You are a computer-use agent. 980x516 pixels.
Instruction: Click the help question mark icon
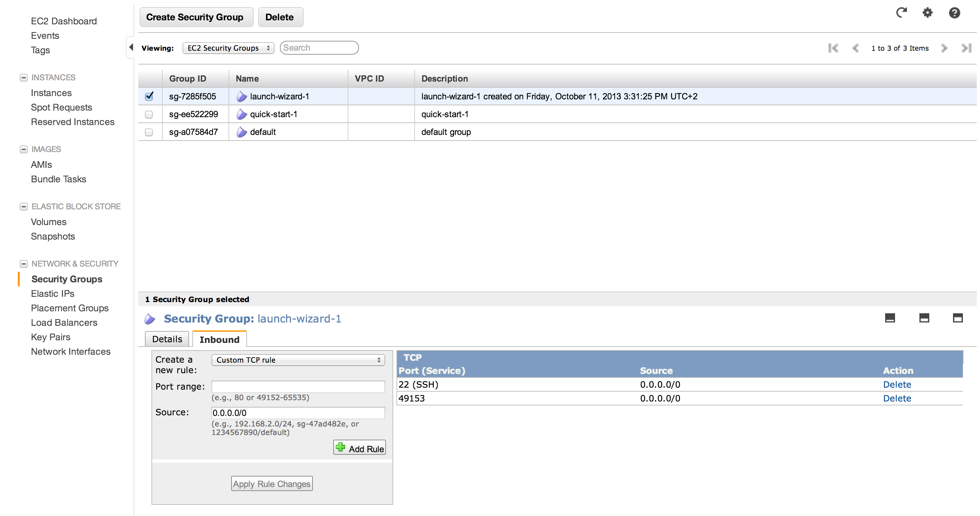pyautogui.click(x=954, y=13)
